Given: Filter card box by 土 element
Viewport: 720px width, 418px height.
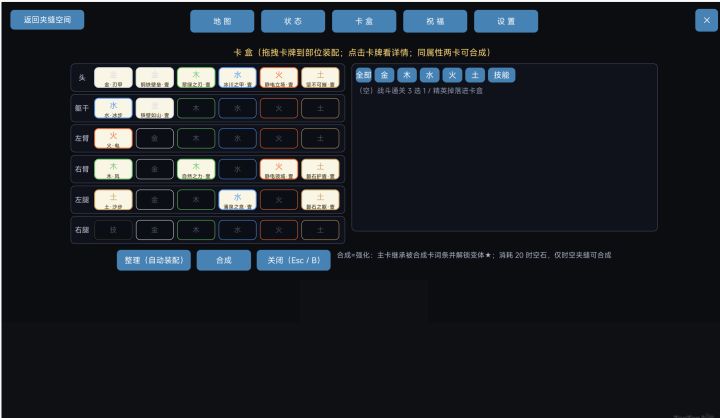Looking at the screenshot, I should [x=475, y=75].
